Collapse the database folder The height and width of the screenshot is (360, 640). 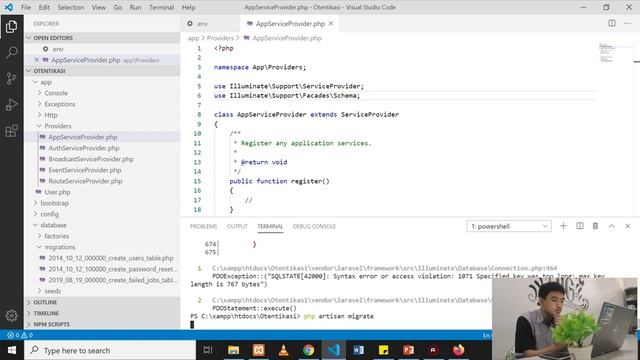(x=102, y=225)
